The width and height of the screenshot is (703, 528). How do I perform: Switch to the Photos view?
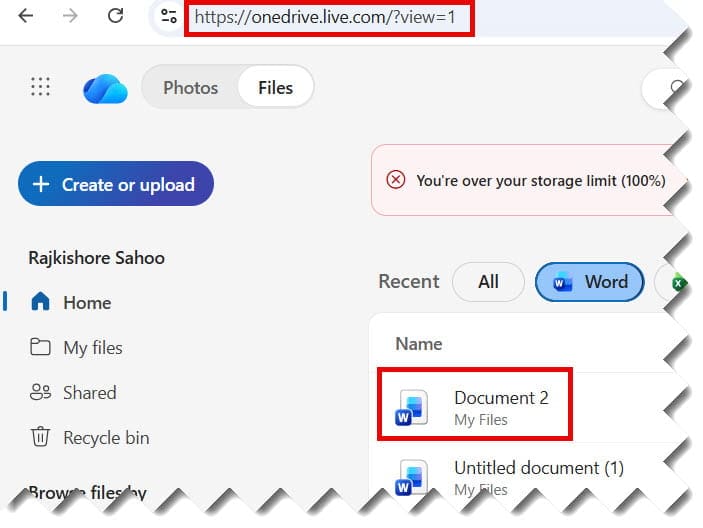pos(191,87)
